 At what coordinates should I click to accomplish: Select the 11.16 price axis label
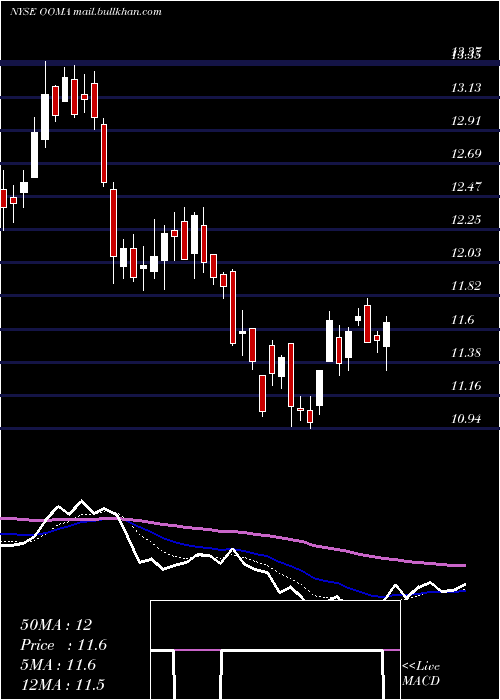tap(466, 386)
